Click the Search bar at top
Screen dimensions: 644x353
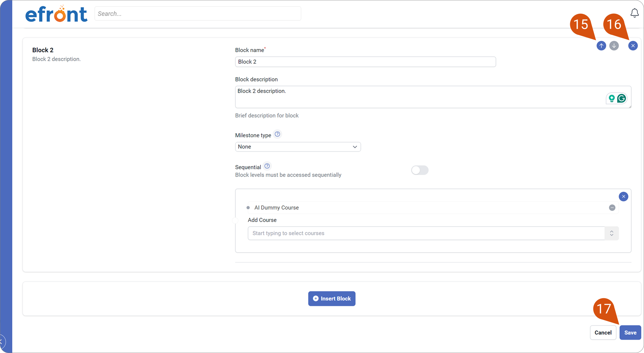pyautogui.click(x=198, y=14)
